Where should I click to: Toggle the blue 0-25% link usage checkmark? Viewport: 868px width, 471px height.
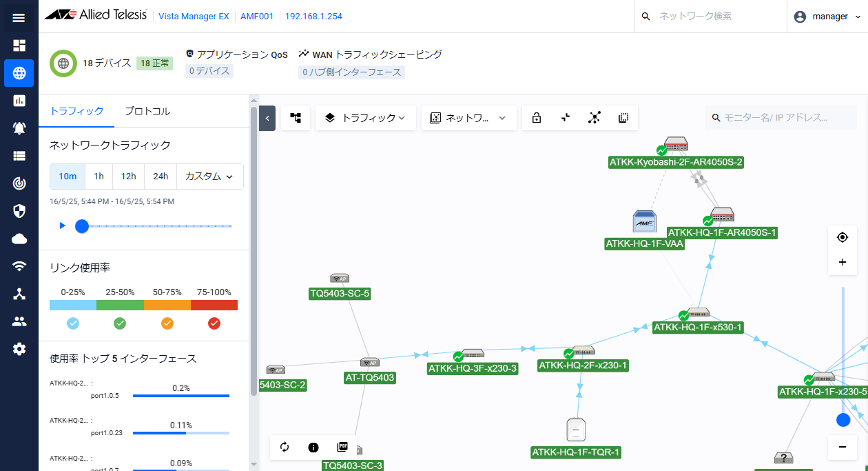[x=73, y=323]
